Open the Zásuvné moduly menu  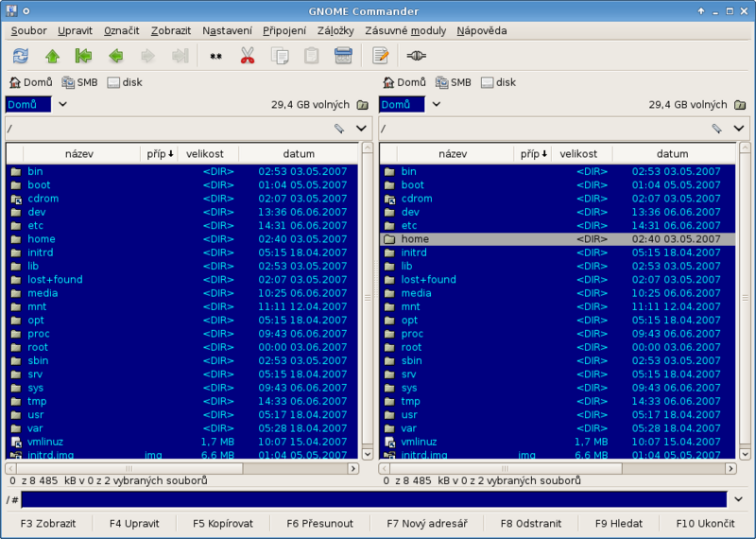pyautogui.click(x=405, y=31)
